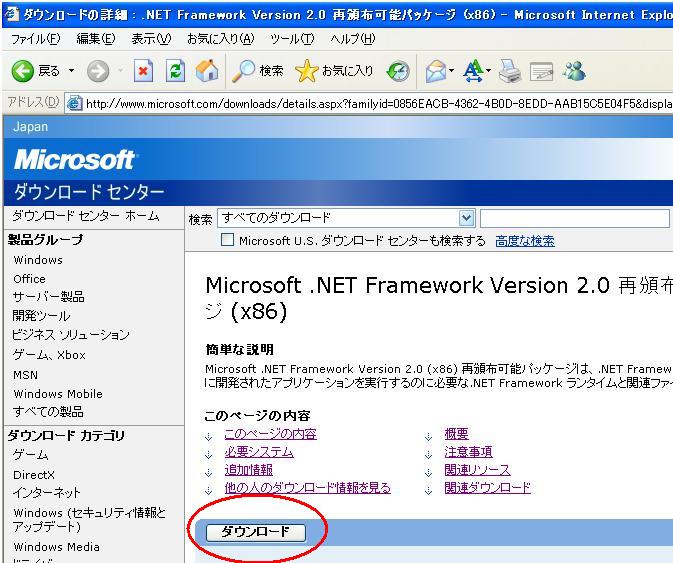This screenshot has height=563, width=673.
Task: Open the Back history dropdown arrow
Action: coord(71,70)
